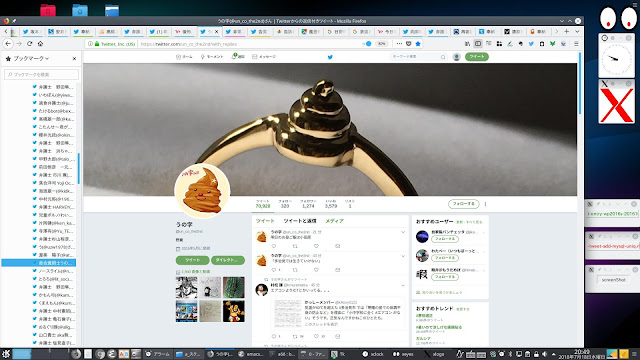
Task: Close the bookmarks sidebar with the X
Action: (x=74, y=59)
